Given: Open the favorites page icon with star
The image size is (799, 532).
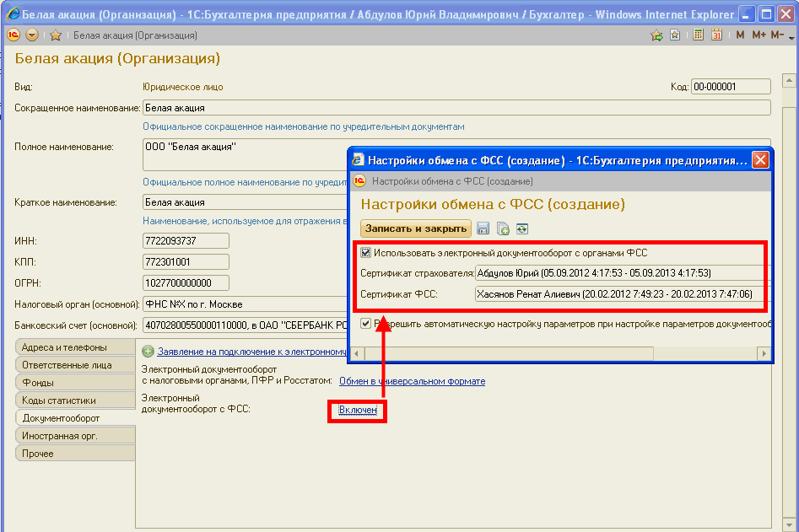Looking at the screenshot, I should tap(675, 35).
